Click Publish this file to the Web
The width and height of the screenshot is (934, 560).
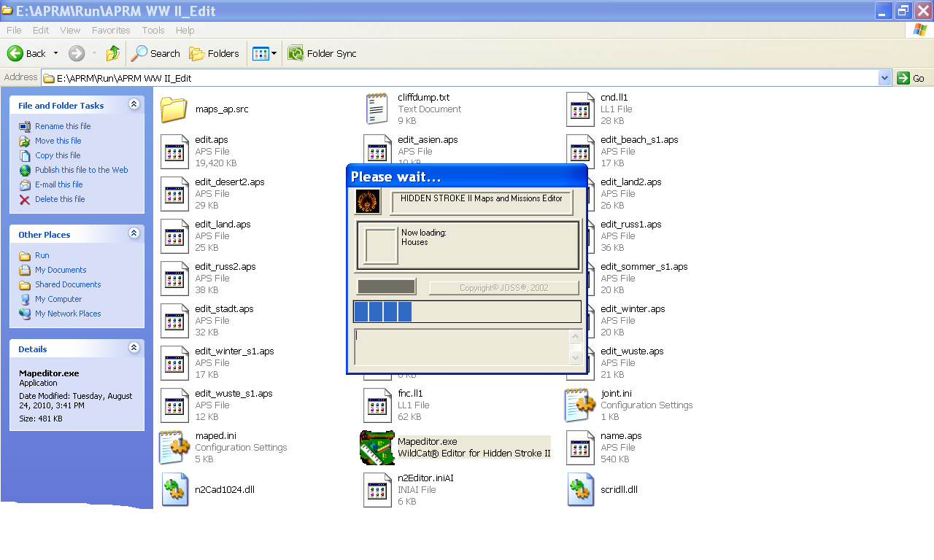coord(82,170)
